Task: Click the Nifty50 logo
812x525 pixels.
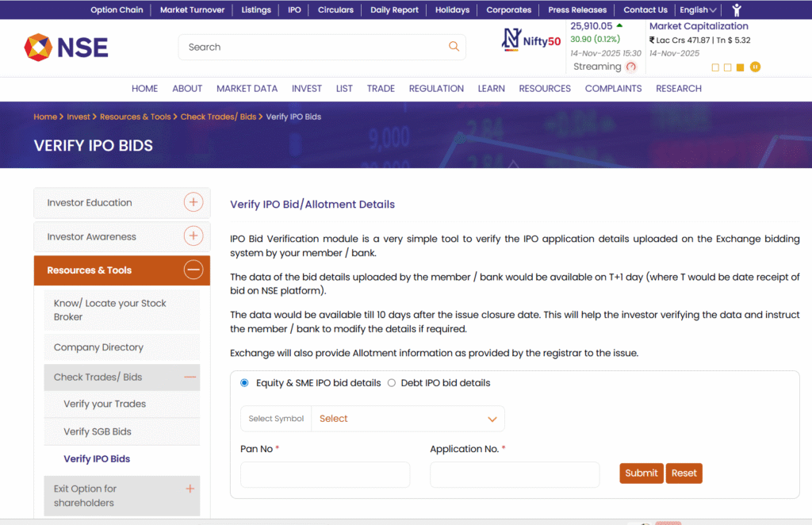Action: 531,40
